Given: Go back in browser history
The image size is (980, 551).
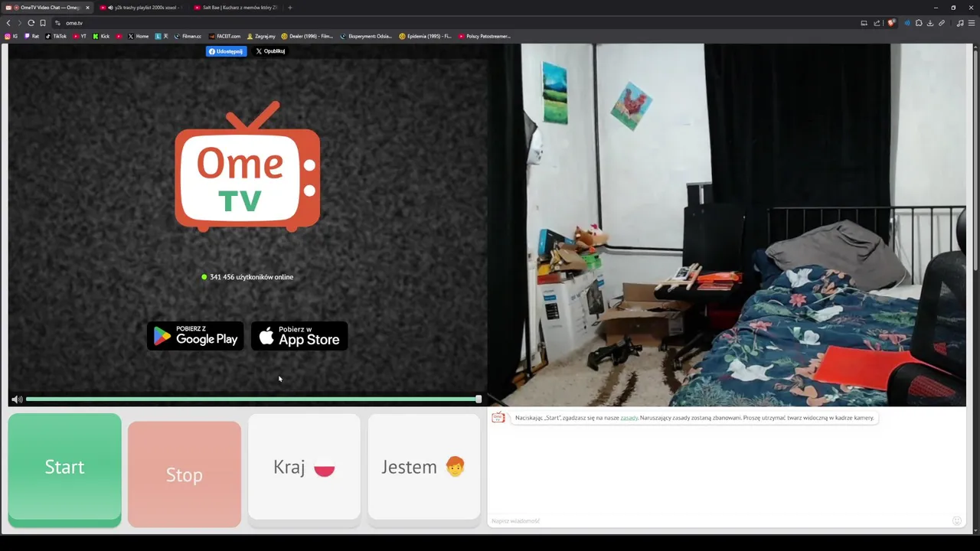Looking at the screenshot, I should [x=8, y=23].
